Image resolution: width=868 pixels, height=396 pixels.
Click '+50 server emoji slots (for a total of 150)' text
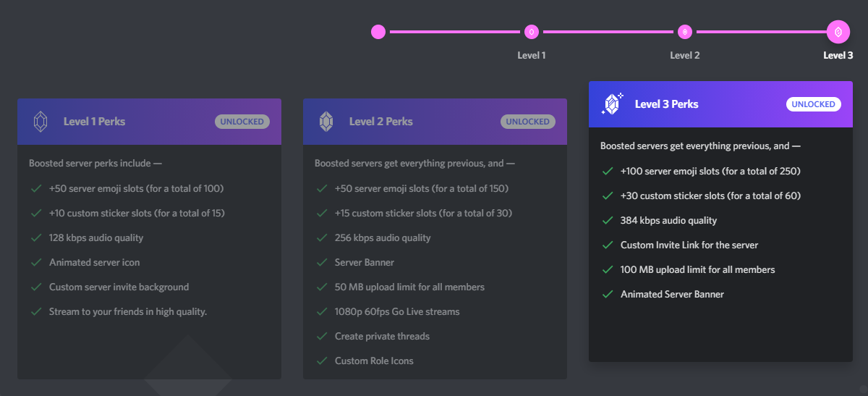[x=422, y=188]
